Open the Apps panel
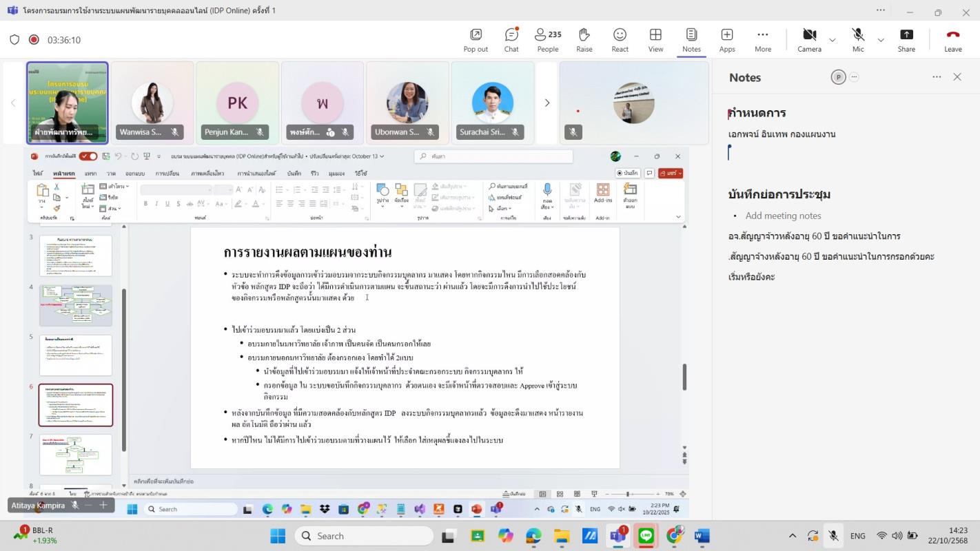 (x=727, y=40)
